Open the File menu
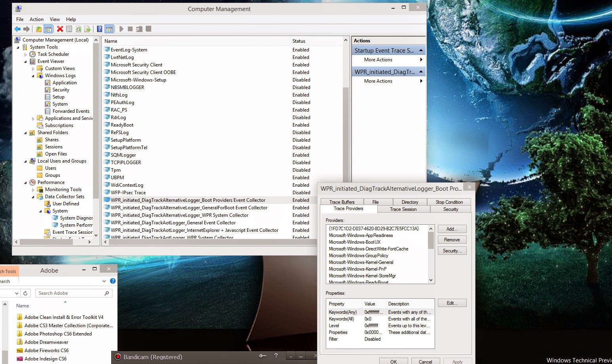Viewport: 612px width, 364px height. coord(20,19)
